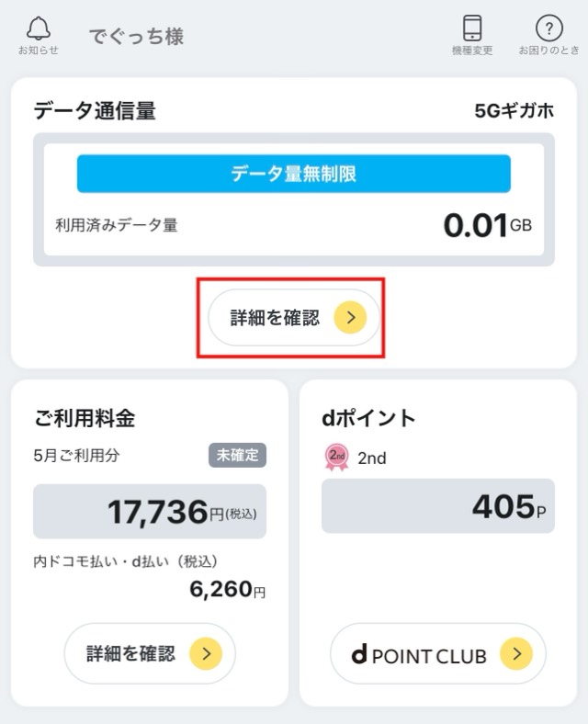Tap the d logo in POINT CLUB button

[359, 654]
